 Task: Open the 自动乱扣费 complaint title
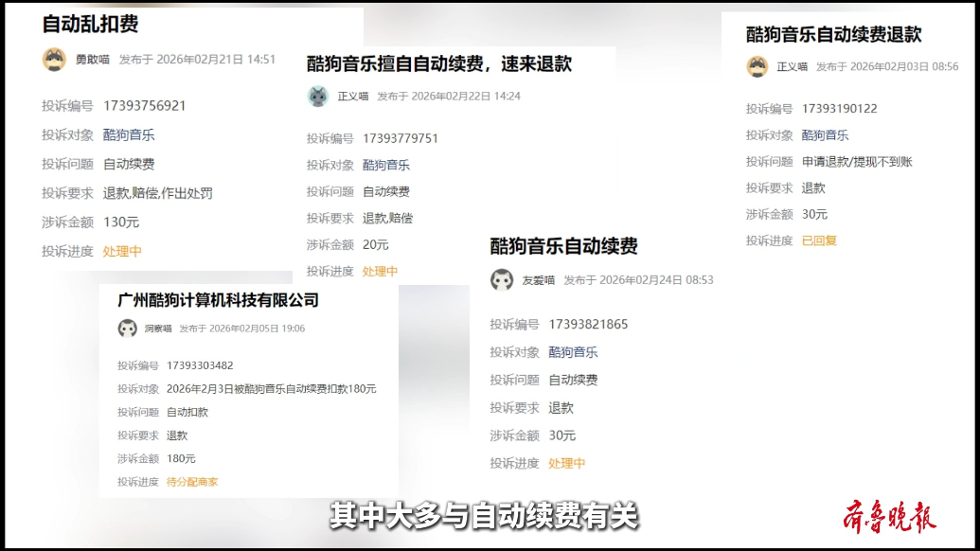coord(90,25)
